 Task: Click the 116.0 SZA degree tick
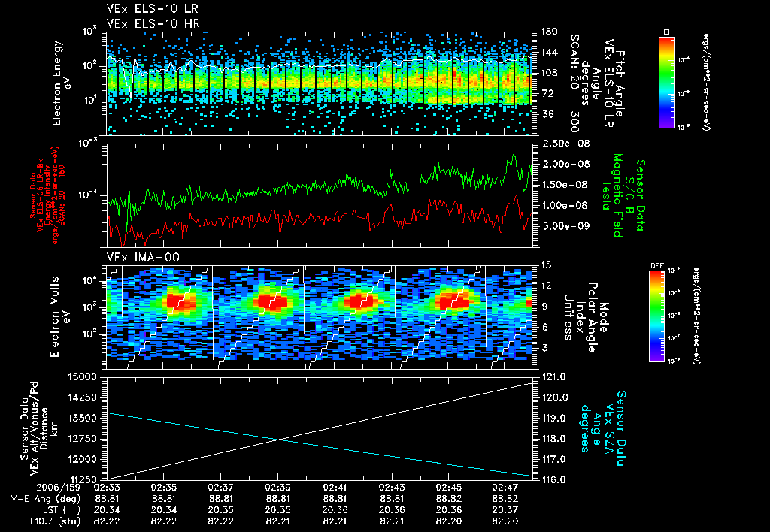[x=554, y=480]
